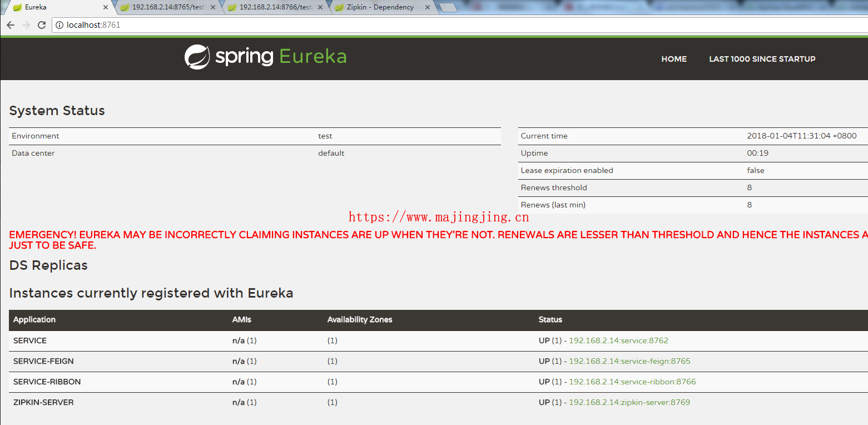This screenshot has height=425, width=868.
Task: Open the 192.168.2.14:service-ribbon:8766 instance link
Action: tap(632, 382)
